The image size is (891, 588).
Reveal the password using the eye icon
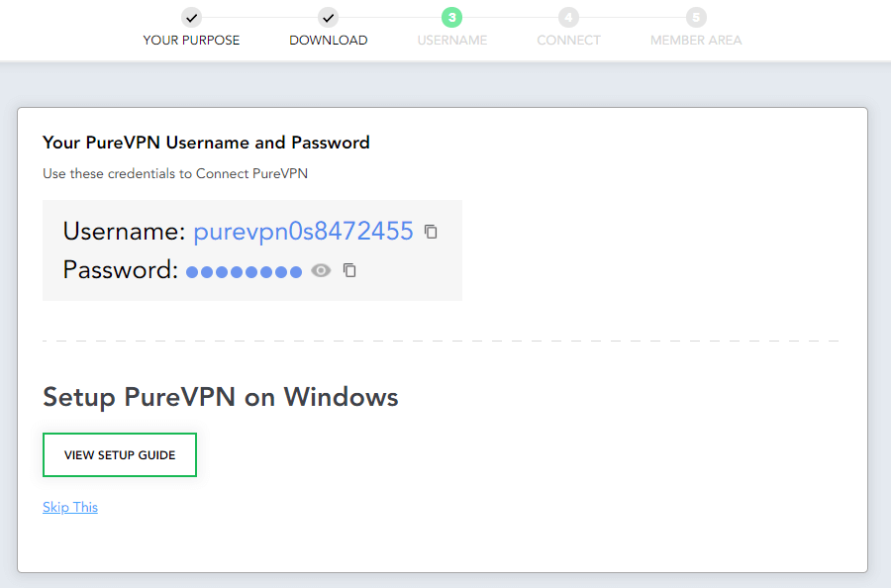321,271
